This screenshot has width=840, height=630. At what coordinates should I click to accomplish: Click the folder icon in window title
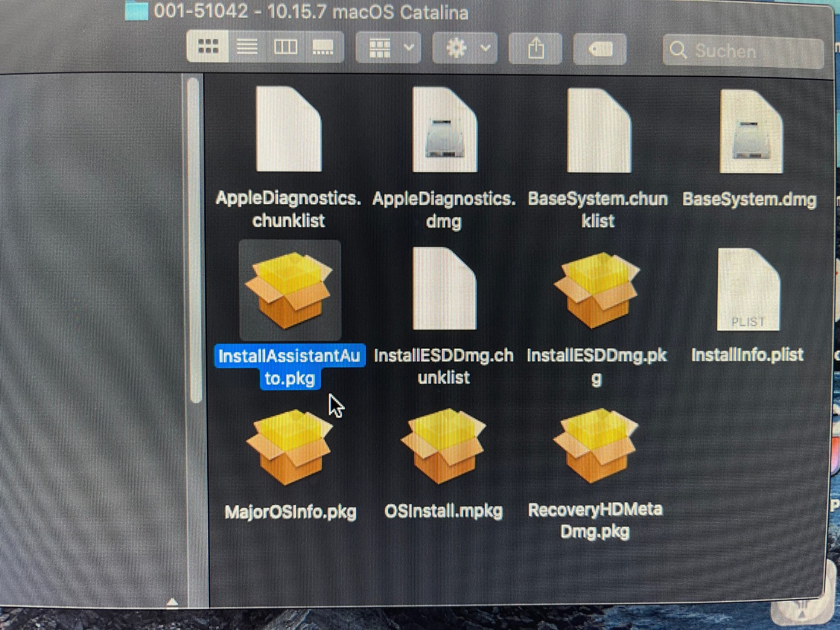point(136,10)
